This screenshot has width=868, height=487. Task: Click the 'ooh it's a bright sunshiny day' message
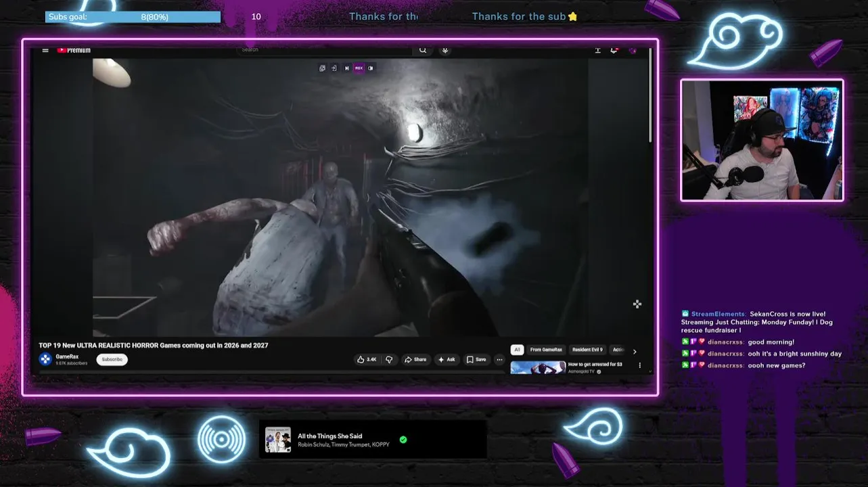[x=795, y=354]
